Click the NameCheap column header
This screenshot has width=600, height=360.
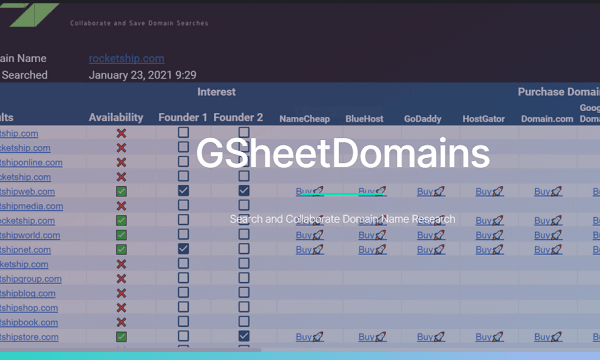point(305,119)
